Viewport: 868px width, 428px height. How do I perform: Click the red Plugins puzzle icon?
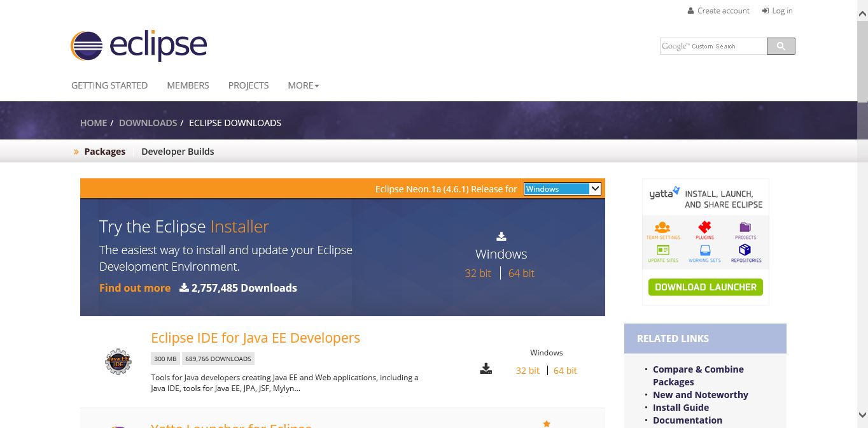[x=704, y=227]
